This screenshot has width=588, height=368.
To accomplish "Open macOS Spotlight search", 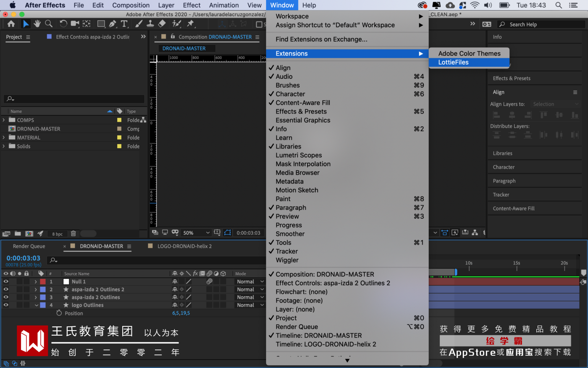I will point(559,5).
